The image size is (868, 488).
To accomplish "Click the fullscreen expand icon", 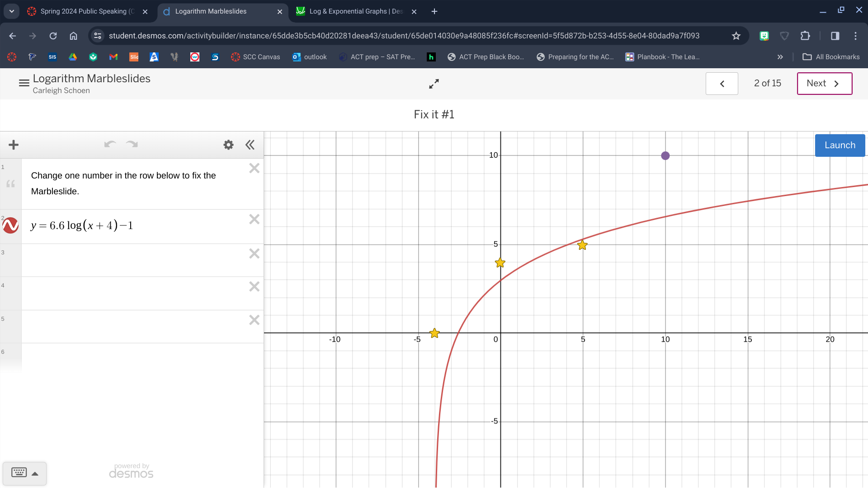I will 434,84.
